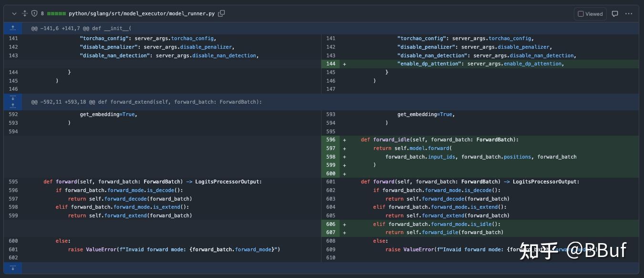The height and width of the screenshot is (278, 644).
Task: Click the model_runner.py file path link
Action: click(141, 14)
